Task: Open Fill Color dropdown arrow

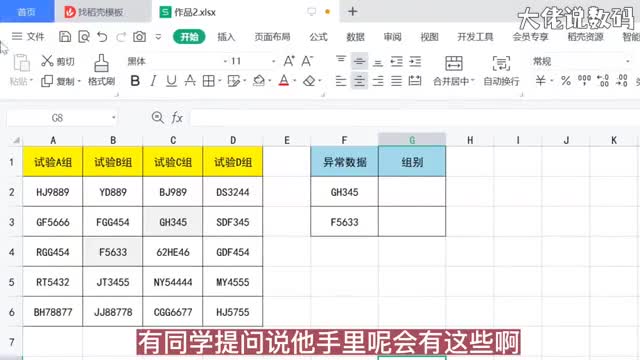Action: [270, 81]
